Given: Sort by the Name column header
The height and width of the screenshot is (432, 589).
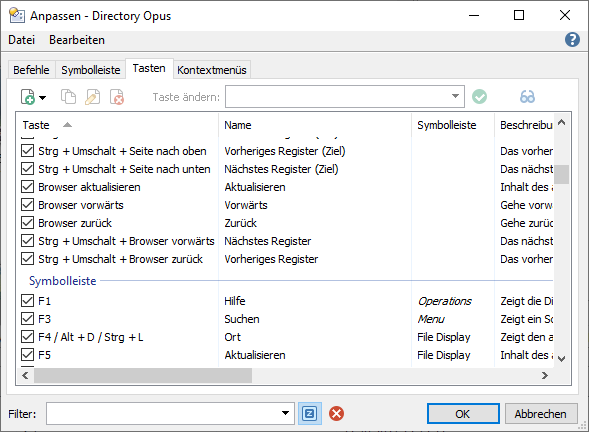Looking at the screenshot, I should [x=315, y=125].
